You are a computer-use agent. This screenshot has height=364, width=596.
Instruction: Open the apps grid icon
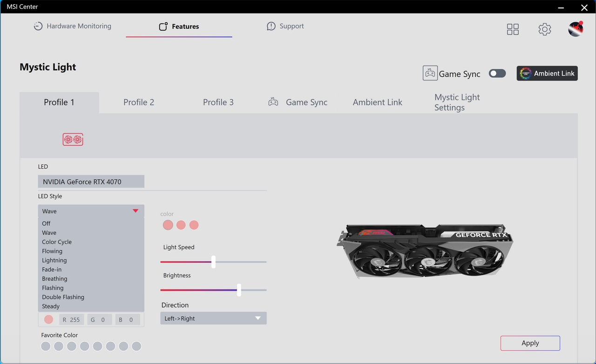coord(513,29)
